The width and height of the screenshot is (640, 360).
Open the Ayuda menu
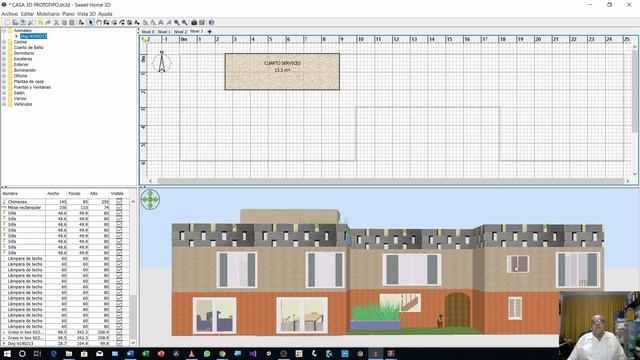tap(105, 14)
